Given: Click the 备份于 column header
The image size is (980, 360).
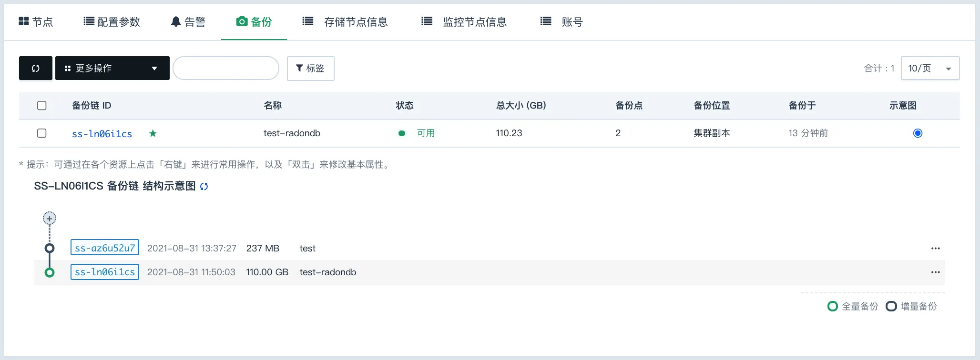Looking at the screenshot, I should pos(802,105).
